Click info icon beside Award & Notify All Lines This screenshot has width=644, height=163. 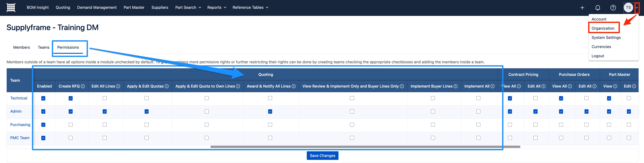(x=294, y=86)
